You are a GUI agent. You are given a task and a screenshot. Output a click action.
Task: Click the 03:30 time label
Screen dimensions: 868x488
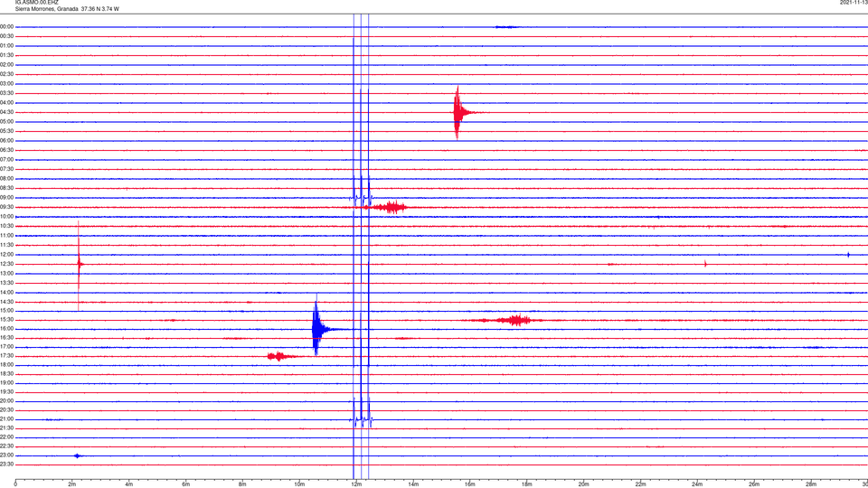point(7,93)
